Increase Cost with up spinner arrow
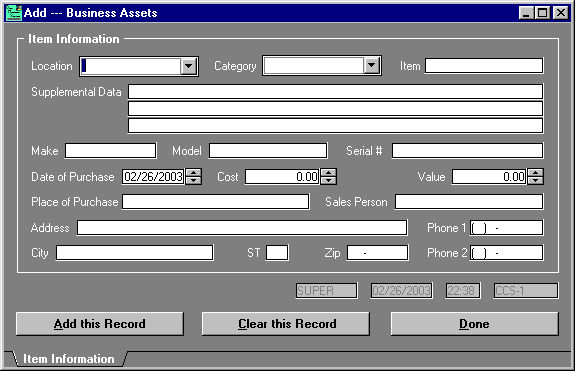575x371 pixels. (x=328, y=173)
